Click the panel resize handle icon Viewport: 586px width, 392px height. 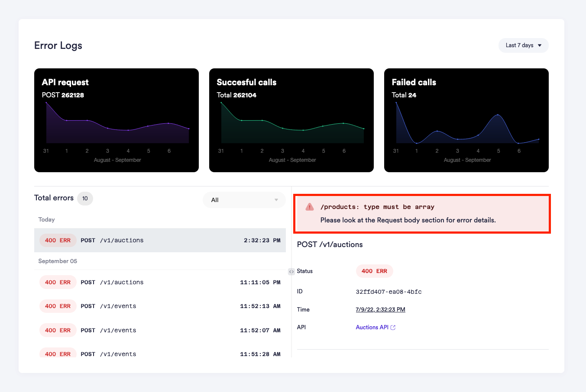pyautogui.click(x=291, y=272)
